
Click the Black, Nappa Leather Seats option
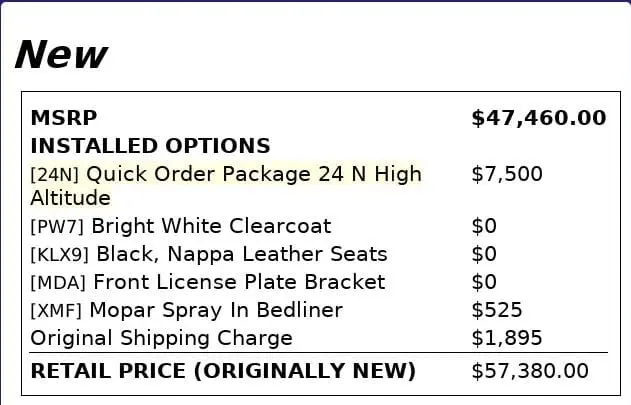[x=241, y=254]
